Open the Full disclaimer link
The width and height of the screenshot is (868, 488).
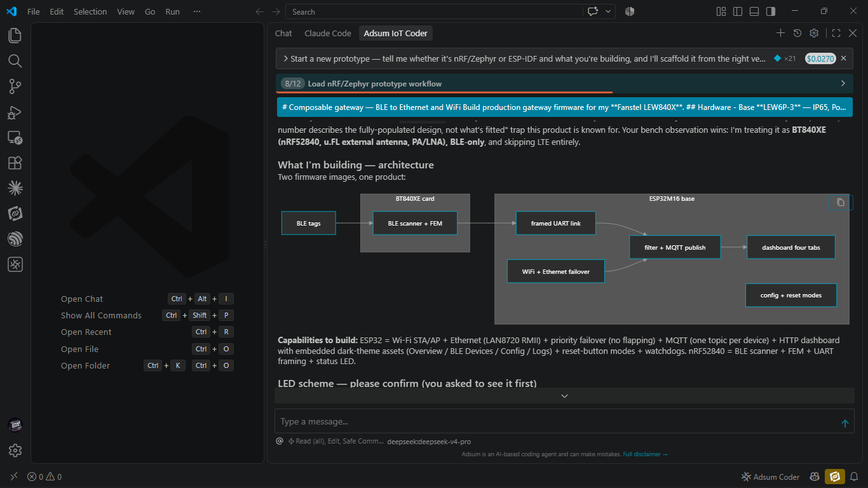(645, 454)
